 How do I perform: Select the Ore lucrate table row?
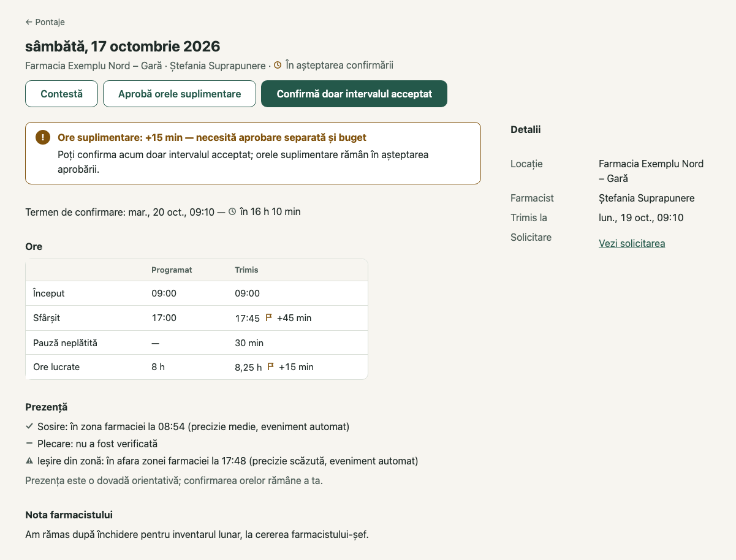click(197, 367)
